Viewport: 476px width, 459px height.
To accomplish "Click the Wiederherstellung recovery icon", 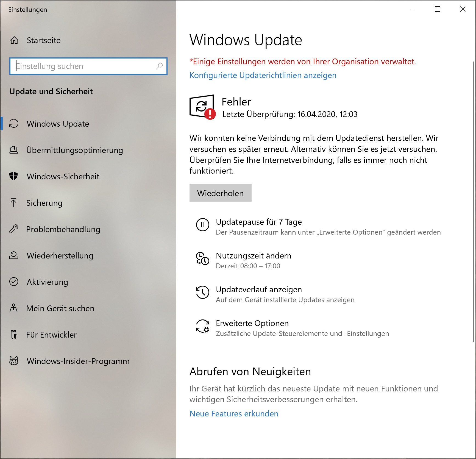I will click(x=14, y=255).
